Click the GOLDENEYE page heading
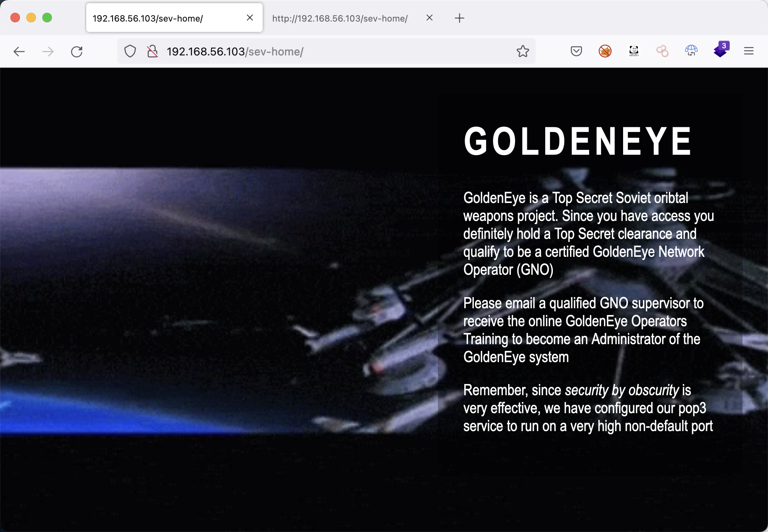The image size is (768, 532). (577, 141)
